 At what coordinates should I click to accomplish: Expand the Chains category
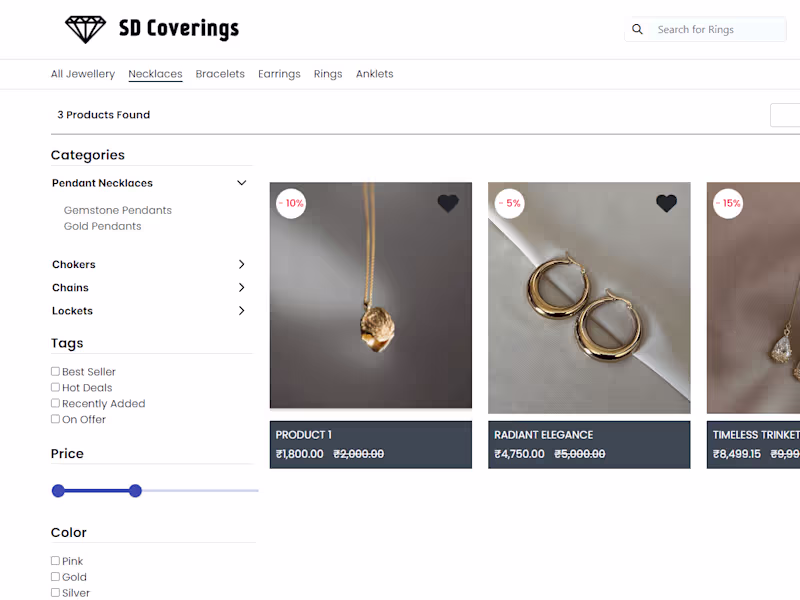(x=241, y=288)
